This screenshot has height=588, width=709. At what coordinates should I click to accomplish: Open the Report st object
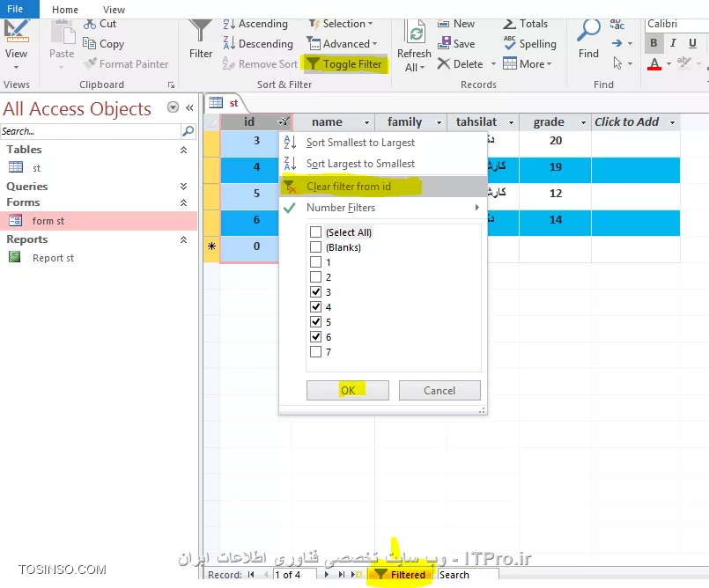coord(53,258)
